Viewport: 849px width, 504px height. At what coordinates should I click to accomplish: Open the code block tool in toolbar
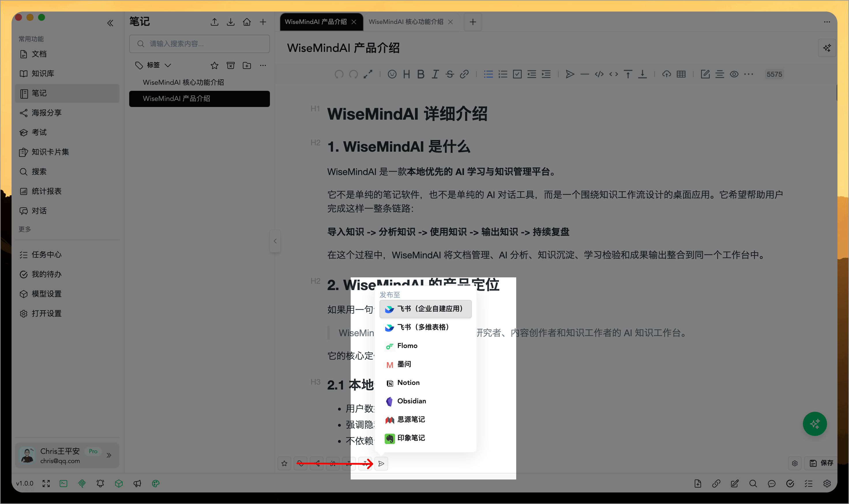coord(599,74)
